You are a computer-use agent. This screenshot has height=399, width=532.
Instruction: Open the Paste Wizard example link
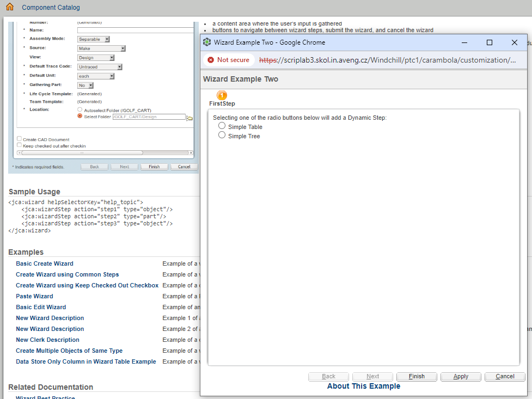point(34,296)
